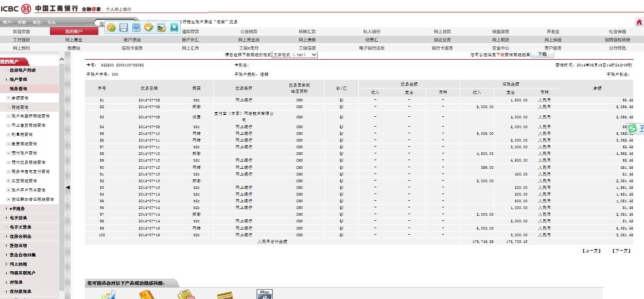The image size is (644, 299).
Task: Open 工银e支付 menu item
Action: tap(249, 48)
